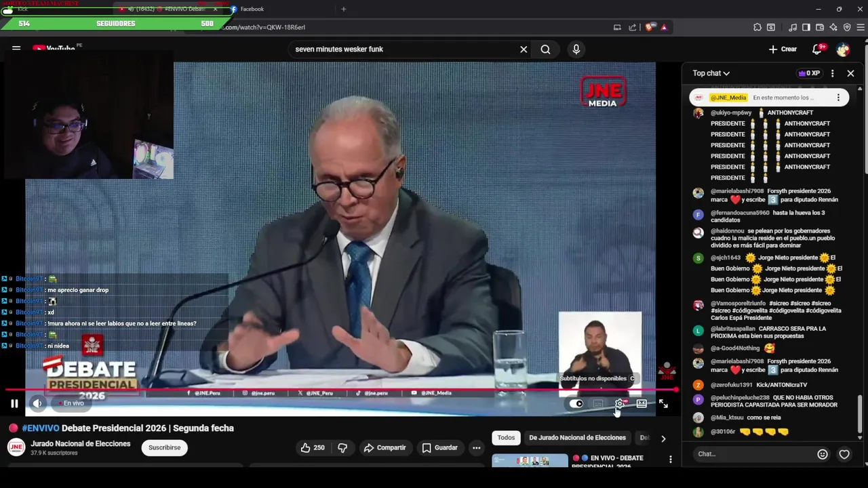
Task: Open Brave Shields lion icon
Action: click(x=650, y=27)
